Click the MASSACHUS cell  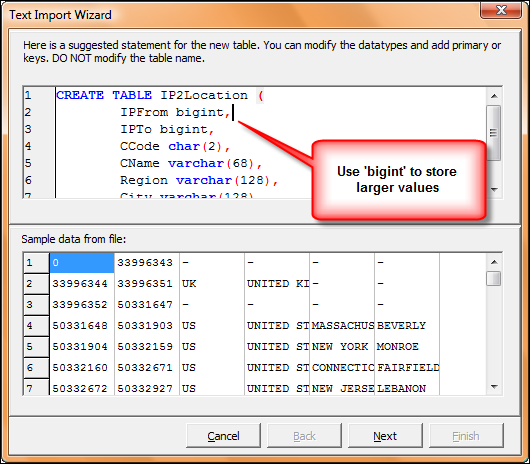pyautogui.click(x=342, y=325)
